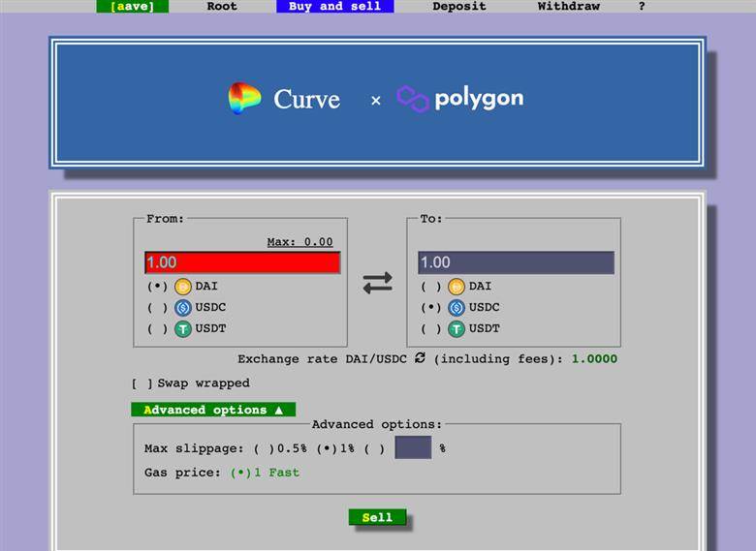This screenshot has width=756, height=551.
Task: Click the USDT coin icon in From box
Action: point(183,329)
